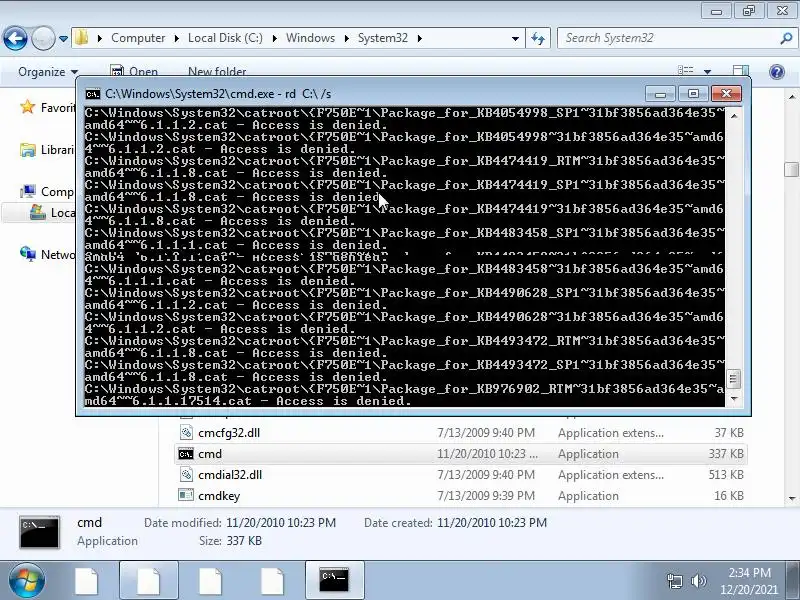Click the cmd thumbnail in details pane
Screen dimensions: 800x600
(x=39, y=532)
